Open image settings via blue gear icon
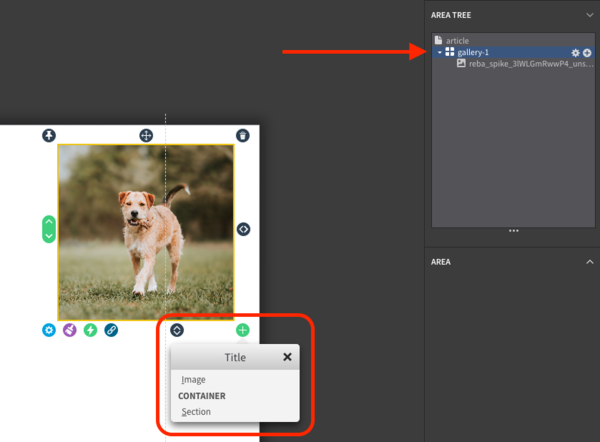 click(x=49, y=330)
